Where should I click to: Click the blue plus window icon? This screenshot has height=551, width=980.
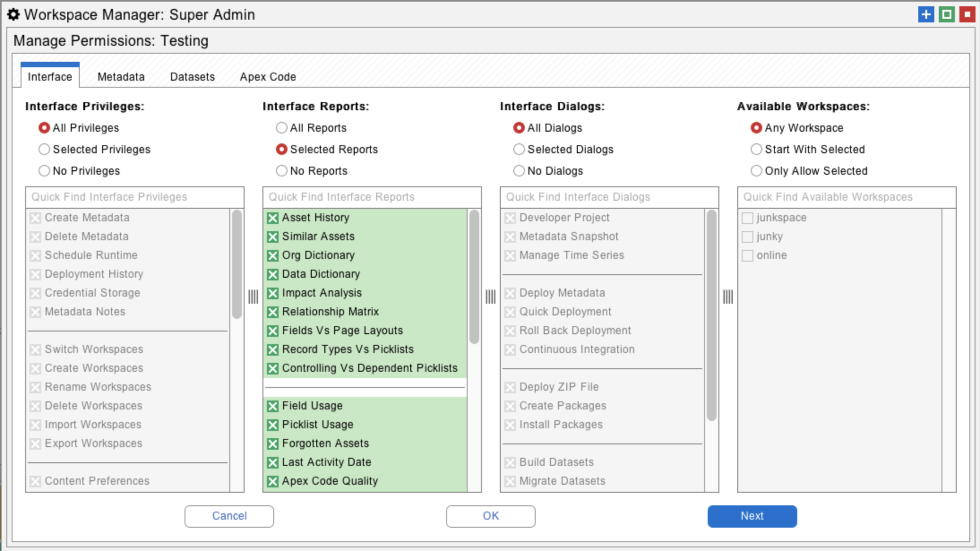pos(926,15)
